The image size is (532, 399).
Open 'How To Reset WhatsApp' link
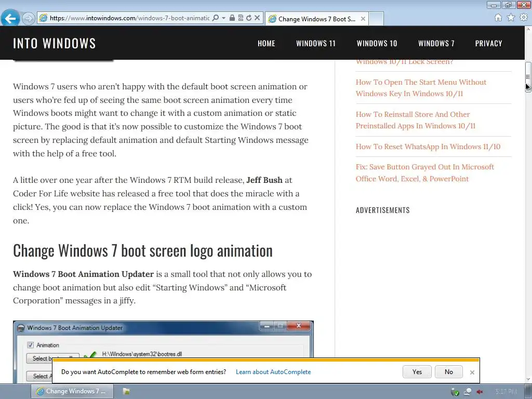[x=428, y=147]
